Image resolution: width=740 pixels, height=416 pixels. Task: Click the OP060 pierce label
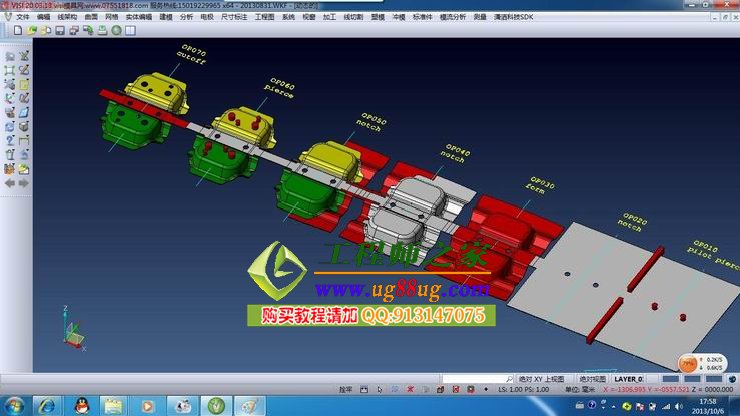(x=280, y=88)
